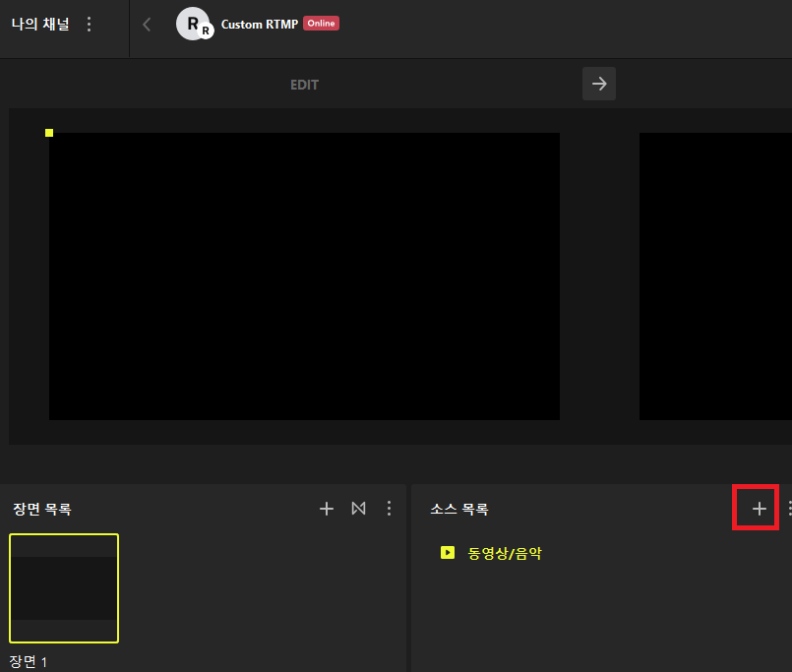Go back with the left chevron arrow
The width and height of the screenshot is (792, 672).
point(147,25)
